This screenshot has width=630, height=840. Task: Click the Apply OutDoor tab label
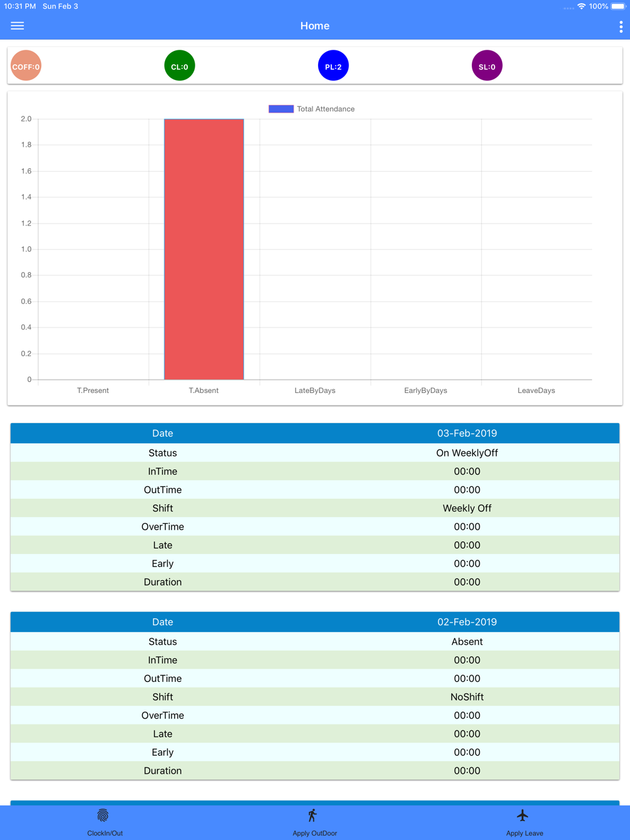pos(314,833)
